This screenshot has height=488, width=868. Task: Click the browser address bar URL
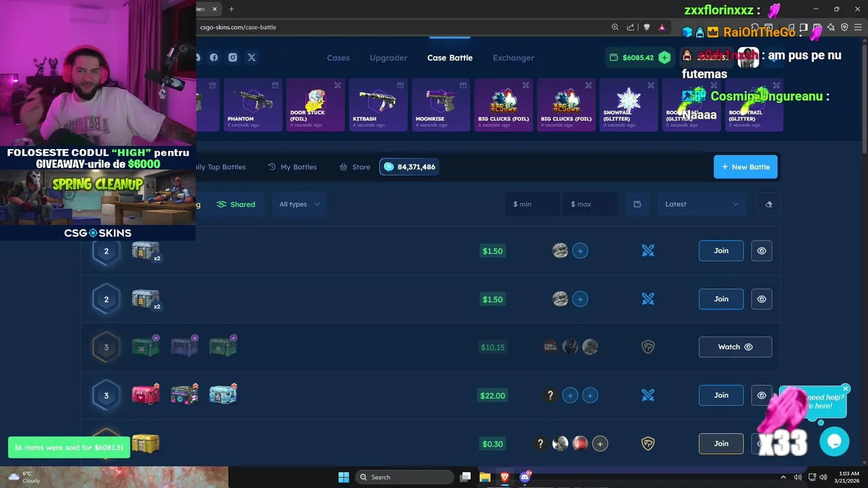pyautogui.click(x=238, y=27)
